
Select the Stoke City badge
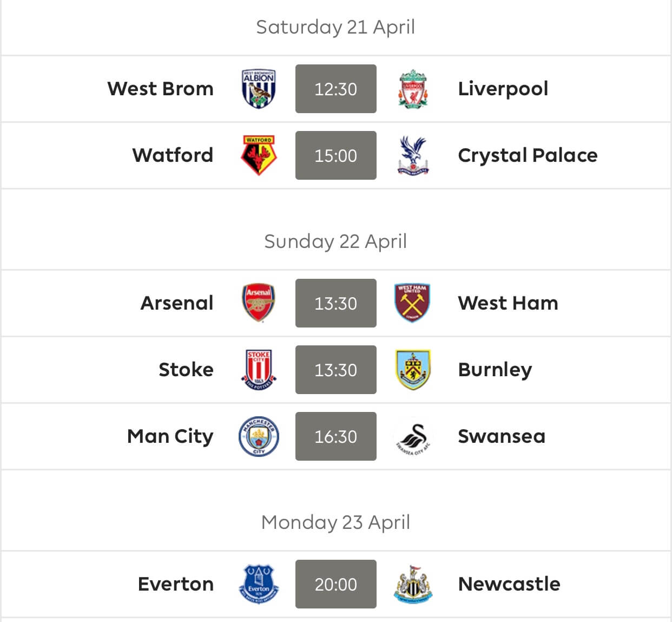pos(259,370)
